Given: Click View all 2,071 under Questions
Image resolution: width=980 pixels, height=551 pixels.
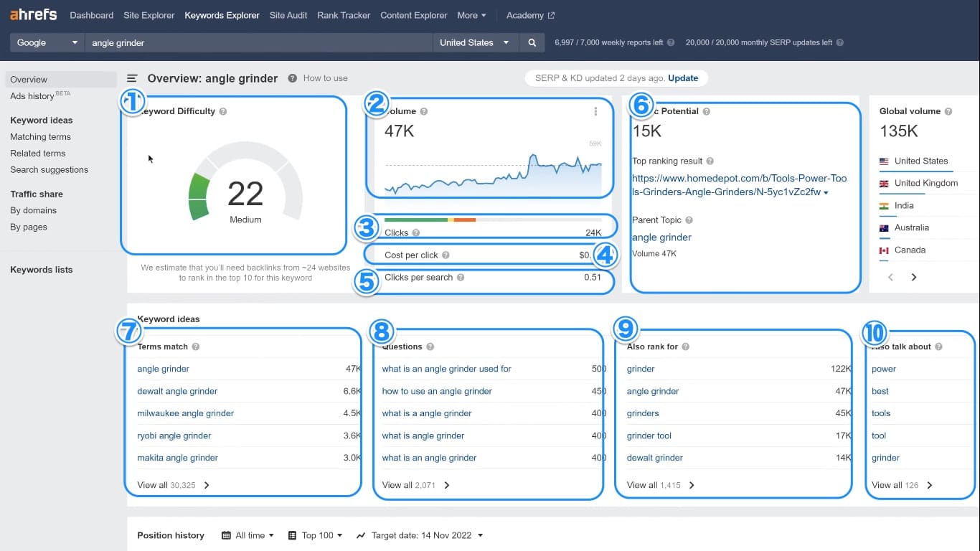Looking at the screenshot, I should (x=415, y=485).
